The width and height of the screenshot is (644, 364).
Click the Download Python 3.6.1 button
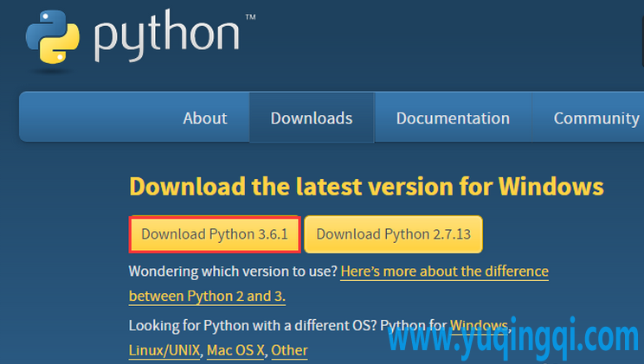pos(215,234)
